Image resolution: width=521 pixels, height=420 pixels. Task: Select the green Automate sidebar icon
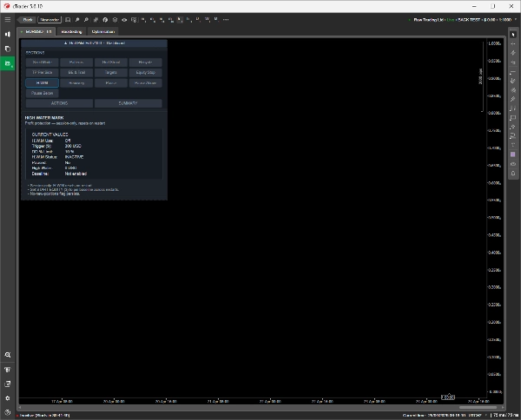click(7, 63)
